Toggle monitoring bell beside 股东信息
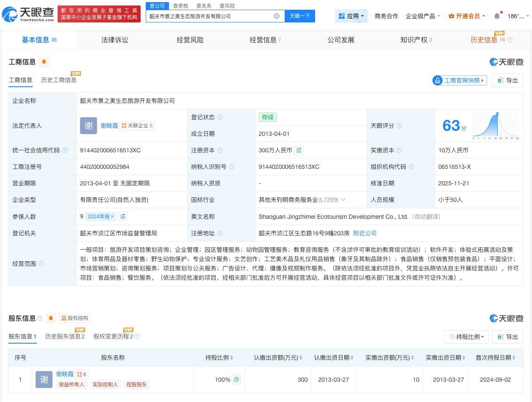 tap(51, 318)
